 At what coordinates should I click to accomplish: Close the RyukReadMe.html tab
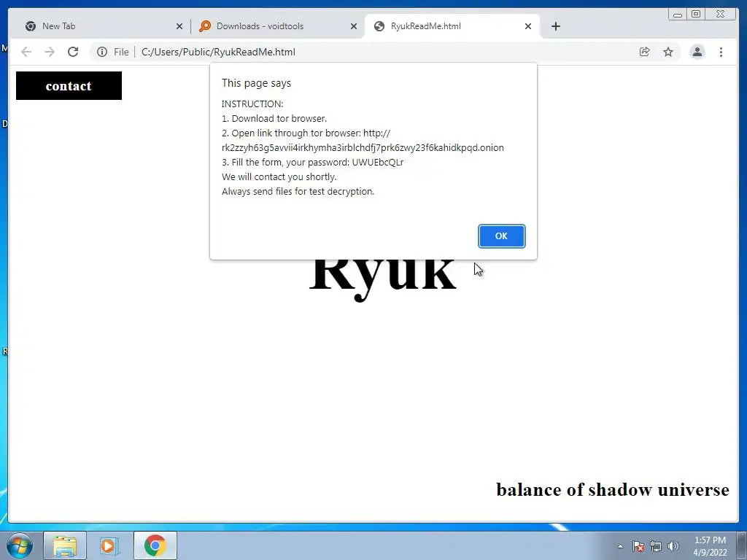point(528,27)
